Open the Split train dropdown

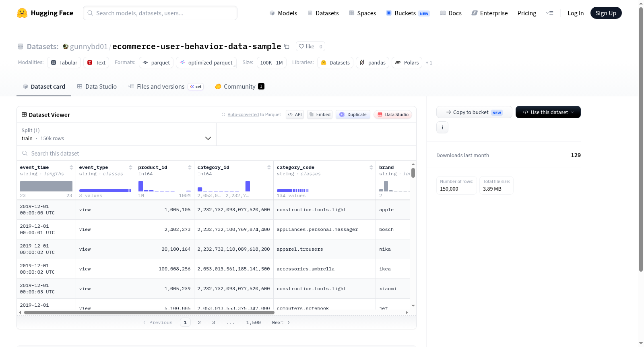pos(116,134)
